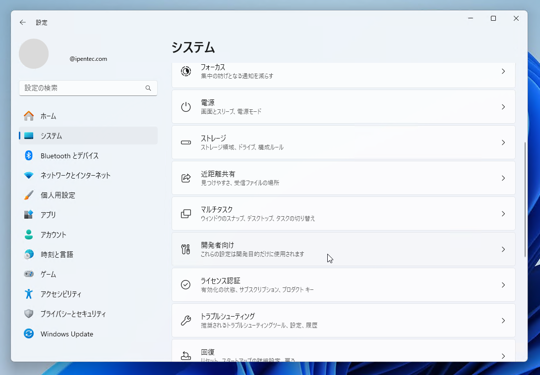Click the back arrow in Settings header

click(23, 22)
